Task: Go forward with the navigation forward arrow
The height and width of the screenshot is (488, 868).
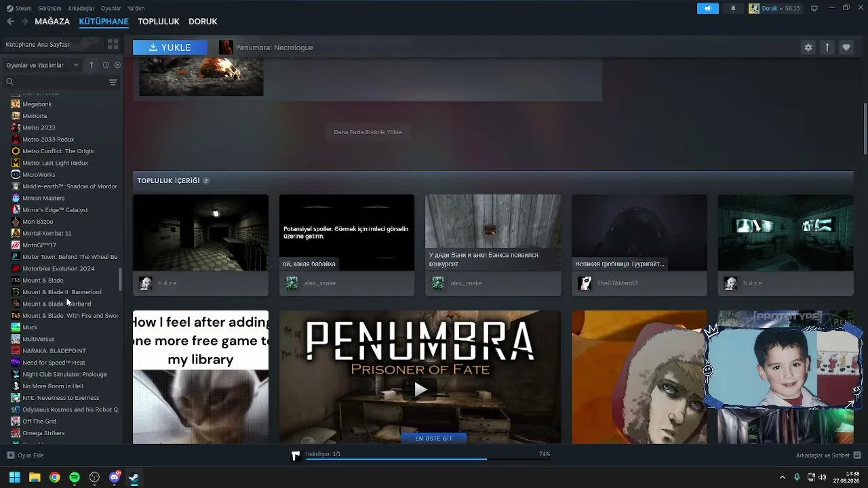Action: pos(24,22)
